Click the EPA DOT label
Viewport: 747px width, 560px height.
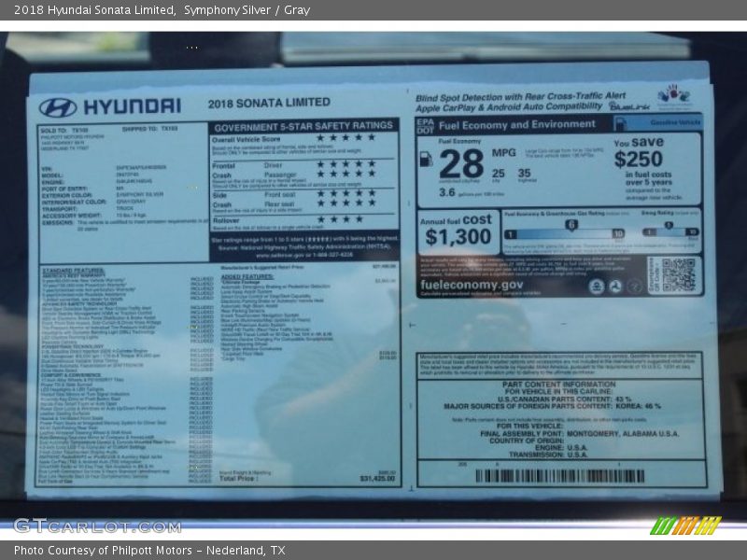pos(425,126)
